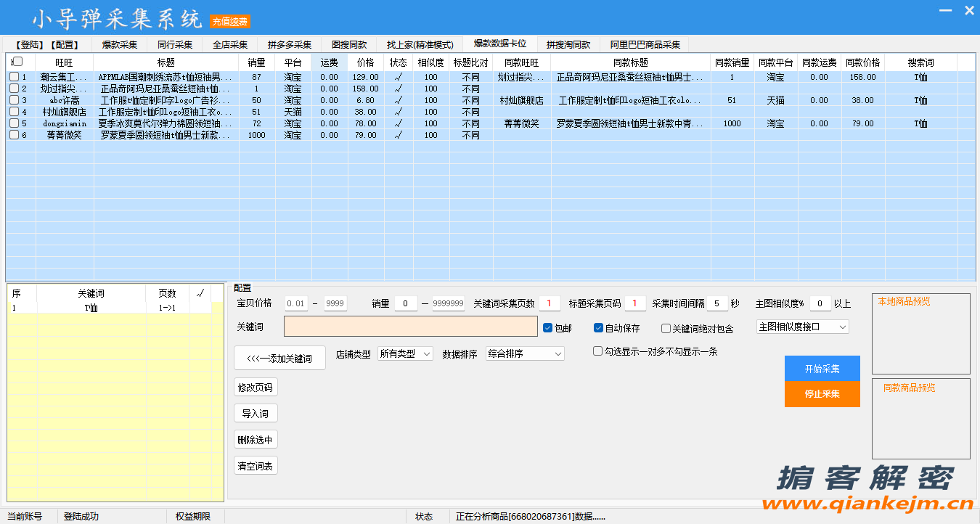Click the 关键词采集页数 field
This screenshot has width=980, height=524.
click(x=550, y=303)
